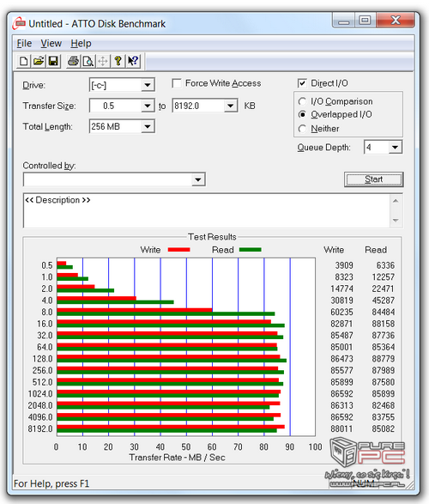Select the Overlapped I/O radio button
Viewport: 429px width, 504px height.
click(x=302, y=114)
